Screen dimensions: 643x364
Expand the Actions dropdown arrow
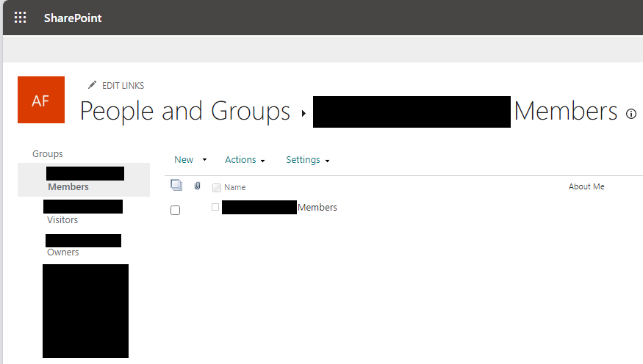pyautogui.click(x=263, y=161)
